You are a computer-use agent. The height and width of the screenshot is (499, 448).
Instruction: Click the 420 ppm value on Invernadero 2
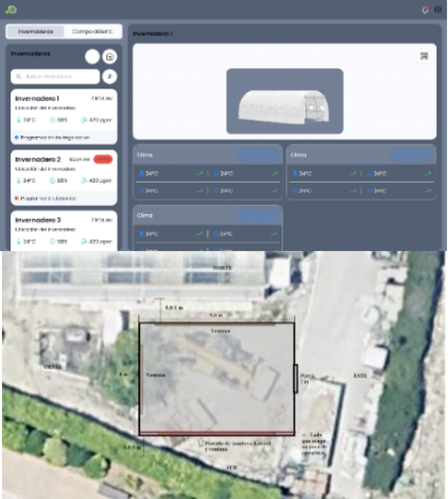[x=100, y=181]
